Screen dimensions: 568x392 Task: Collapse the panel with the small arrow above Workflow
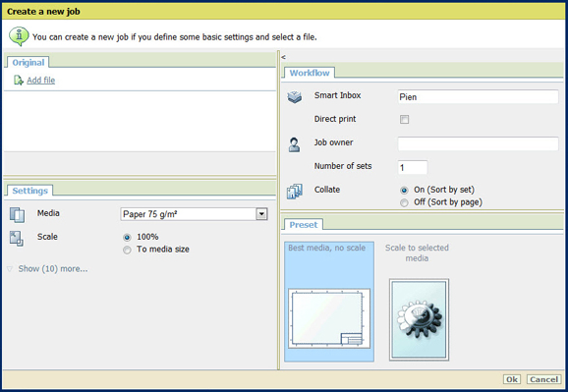point(283,57)
